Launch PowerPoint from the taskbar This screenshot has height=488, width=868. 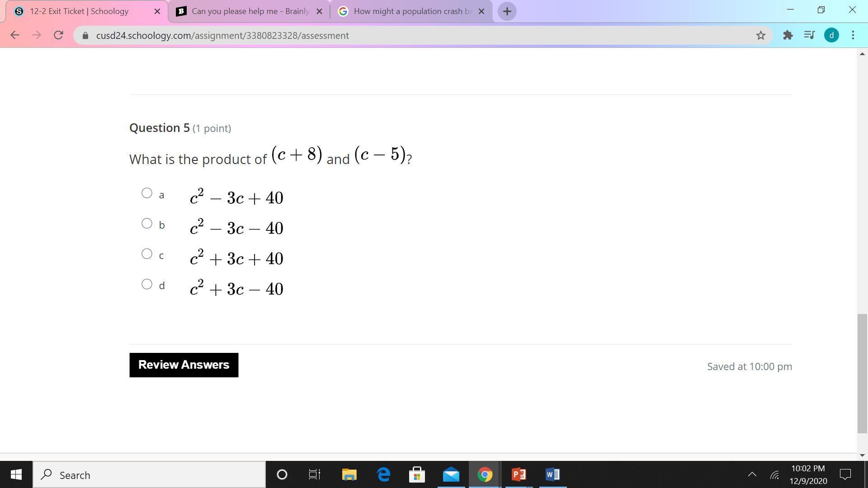point(519,474)
